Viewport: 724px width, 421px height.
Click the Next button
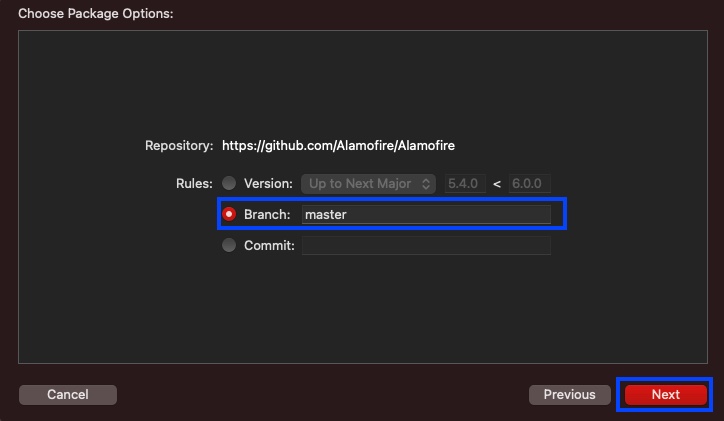[665, 395]
